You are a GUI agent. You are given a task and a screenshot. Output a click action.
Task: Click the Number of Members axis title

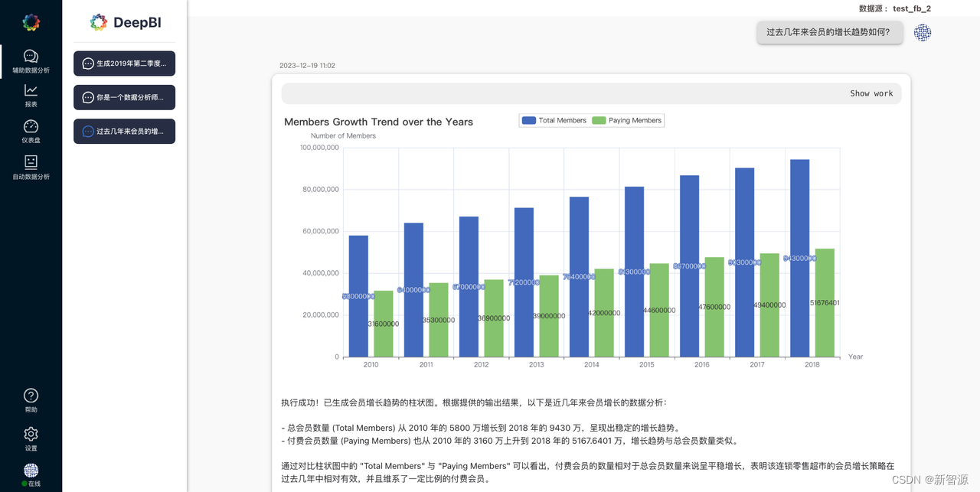tap(343, 136)
